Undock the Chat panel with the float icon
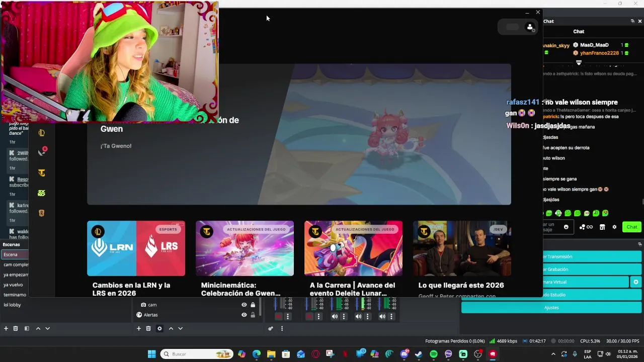644x362 pixels. click(x=632, y=21)
